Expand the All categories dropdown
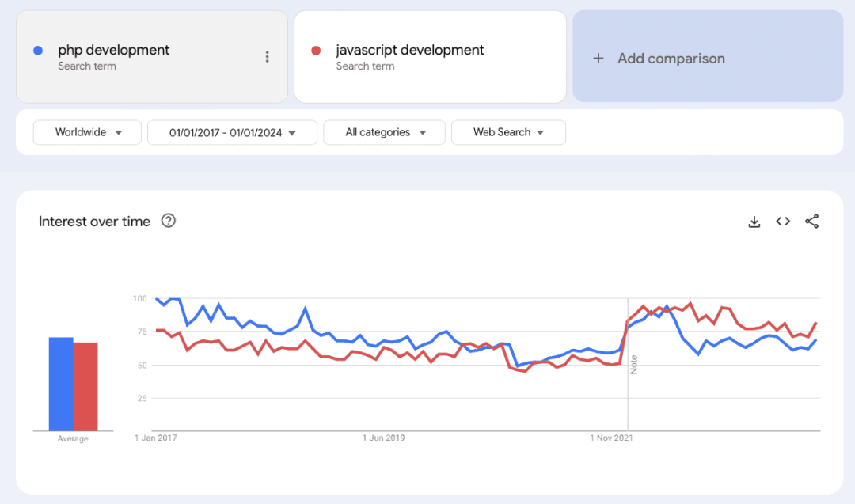 (384, 132)
